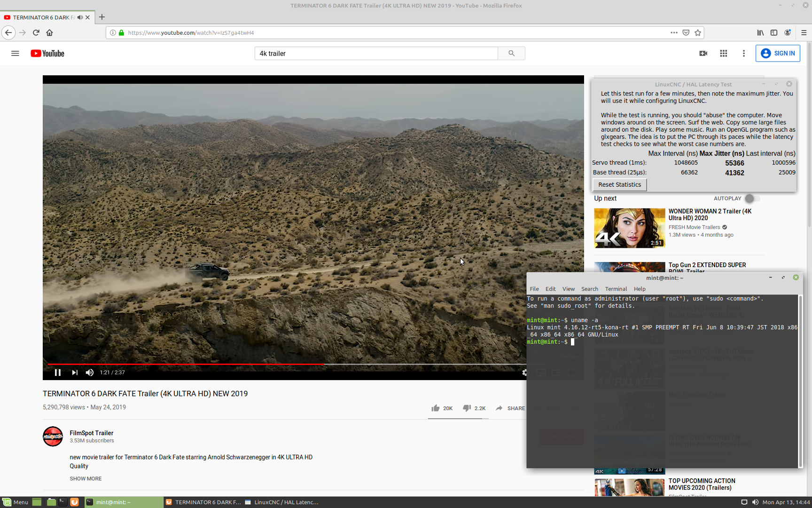812x508 pixels.
Task: Bookmark this page with the star
Action: pyautogui.click(x=698, y=32)
